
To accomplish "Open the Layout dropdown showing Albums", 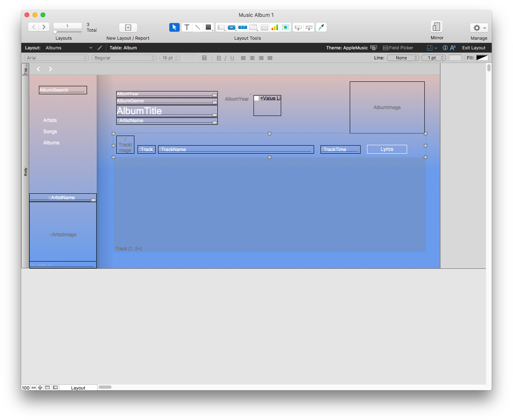I will coord(69,48).
